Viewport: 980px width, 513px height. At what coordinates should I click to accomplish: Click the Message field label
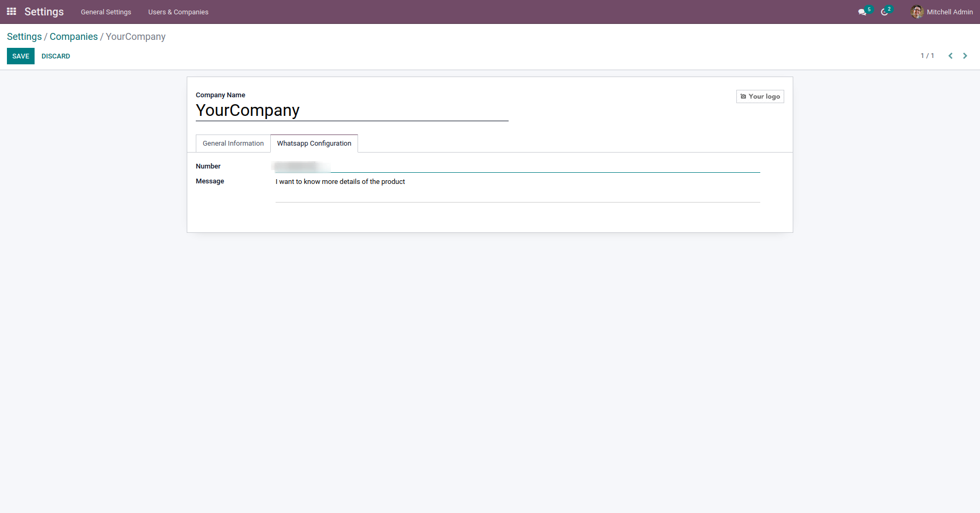point(210,181)
